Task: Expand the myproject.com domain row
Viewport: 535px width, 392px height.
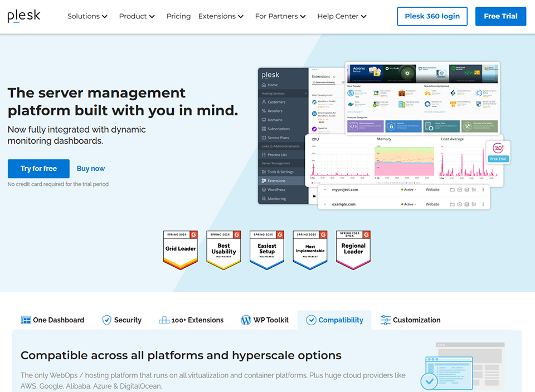Action: pyautogui.click(x=325, y=189)
